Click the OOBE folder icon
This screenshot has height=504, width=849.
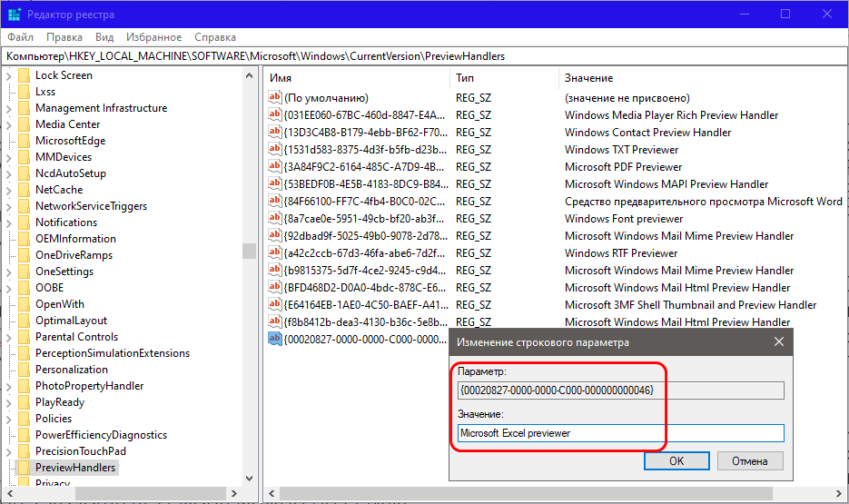click(x=24, y=288)
